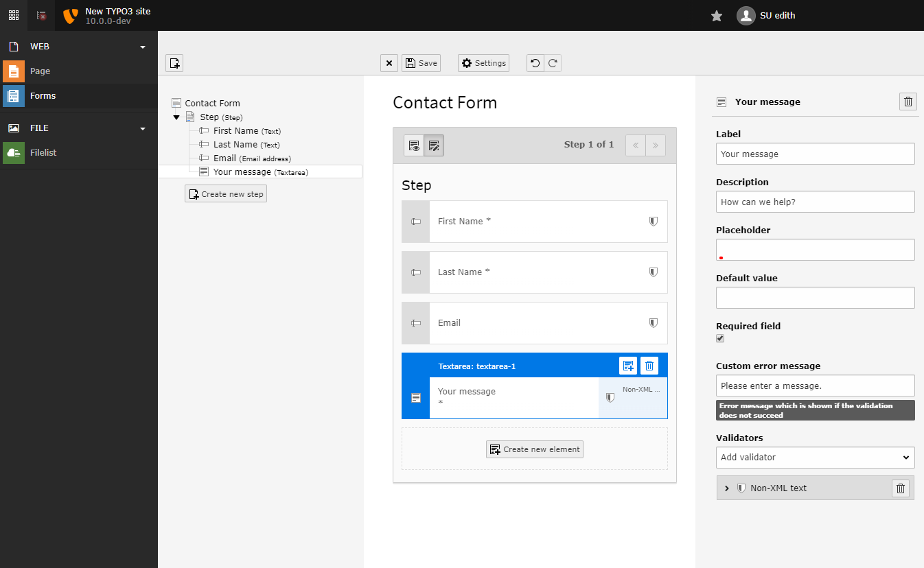
Task: Switch to form edit mode
Action: click(x=434, y=145)
